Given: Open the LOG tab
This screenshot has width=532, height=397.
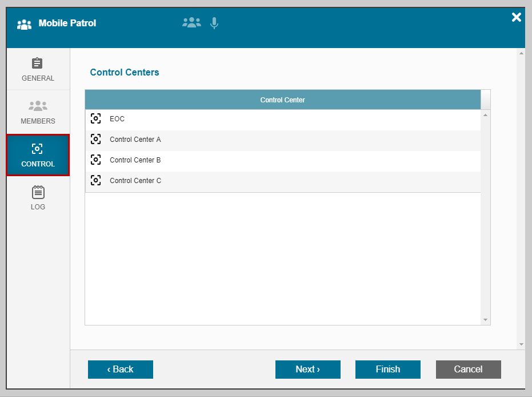Looking at the screenshot, I should pos(38,198).
